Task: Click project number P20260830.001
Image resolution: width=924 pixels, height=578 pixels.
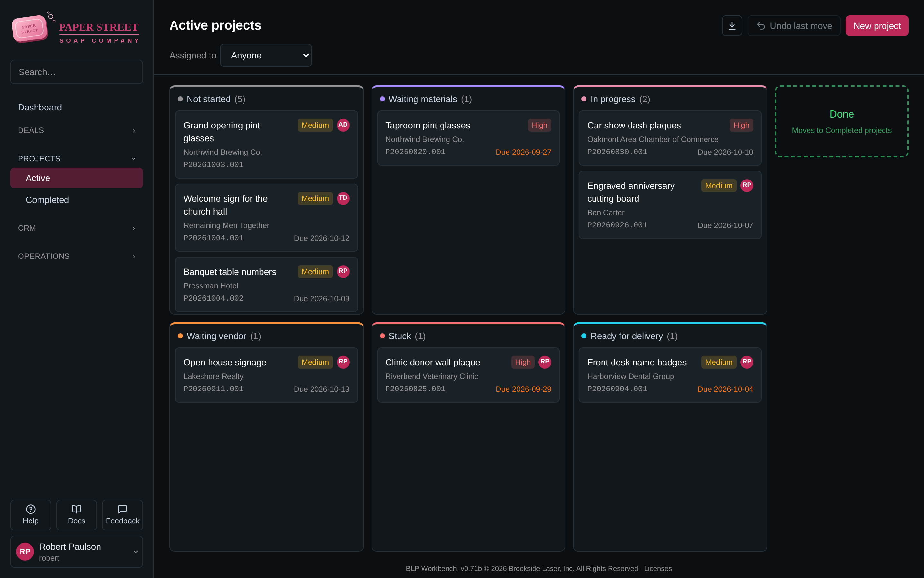Action: [617, 152]
